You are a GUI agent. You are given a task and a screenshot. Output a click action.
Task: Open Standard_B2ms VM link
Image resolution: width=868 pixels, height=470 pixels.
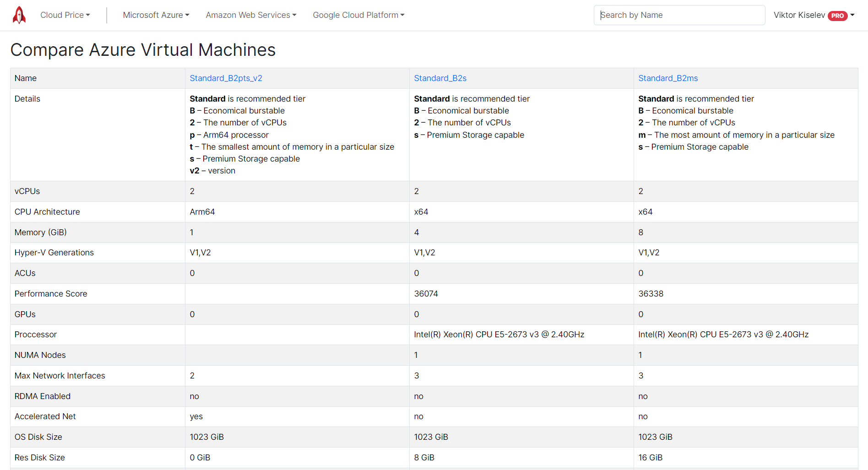tap(668, 78)
